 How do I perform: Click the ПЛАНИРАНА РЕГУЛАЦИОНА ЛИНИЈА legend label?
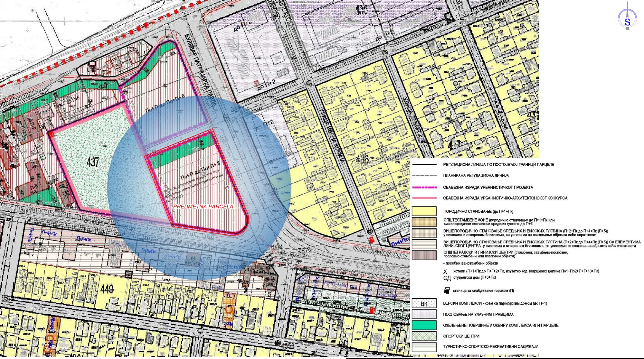point(476,176)
